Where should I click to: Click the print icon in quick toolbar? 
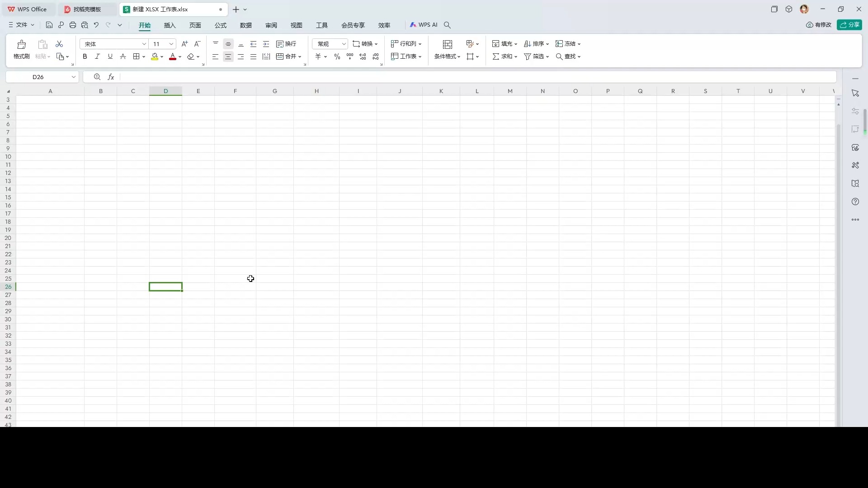pyautogui.click(x=73, y=25)
